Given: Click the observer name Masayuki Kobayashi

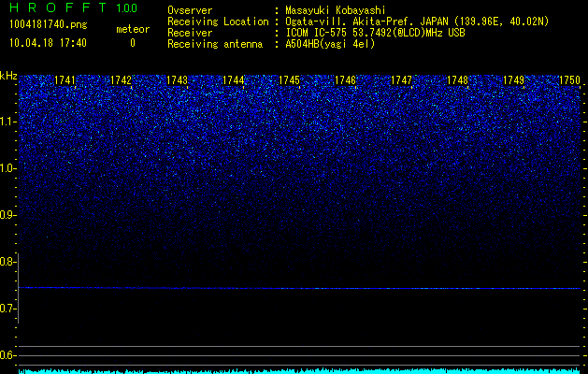Looking at the screenshot, I should click(x=336, y=10).
